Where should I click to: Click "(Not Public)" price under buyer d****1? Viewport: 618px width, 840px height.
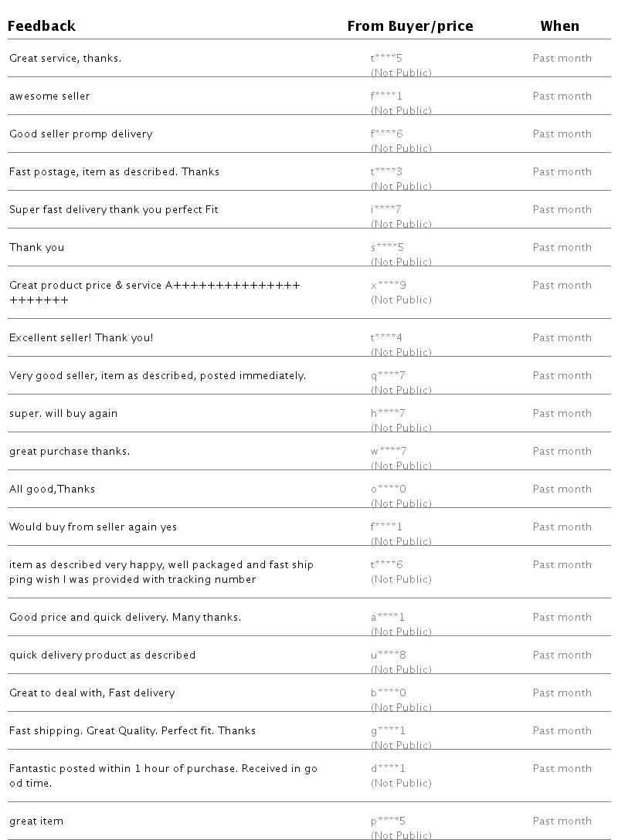pyautogui.click(x=401, y=783)
